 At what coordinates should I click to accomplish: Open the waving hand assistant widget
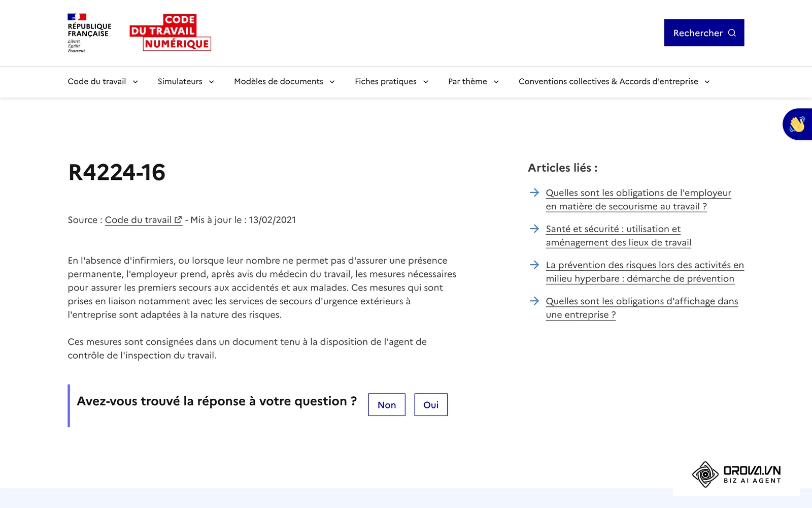tap(797, 124)
